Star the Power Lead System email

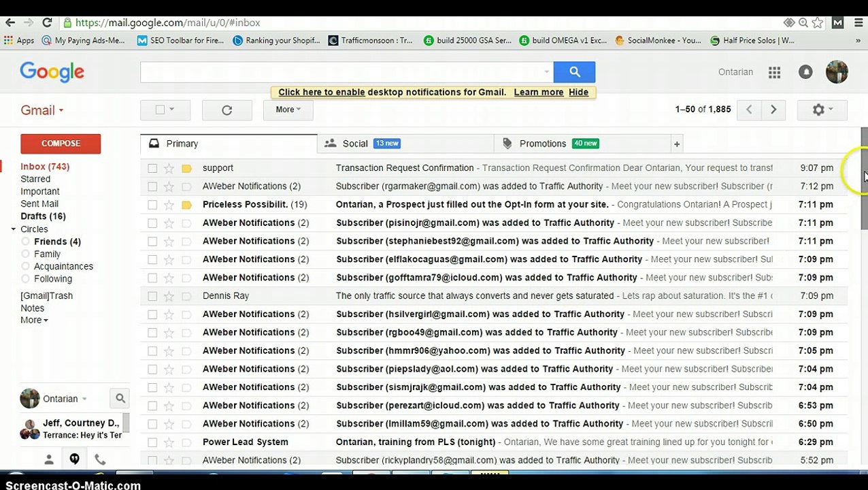[x=169, y=442]
